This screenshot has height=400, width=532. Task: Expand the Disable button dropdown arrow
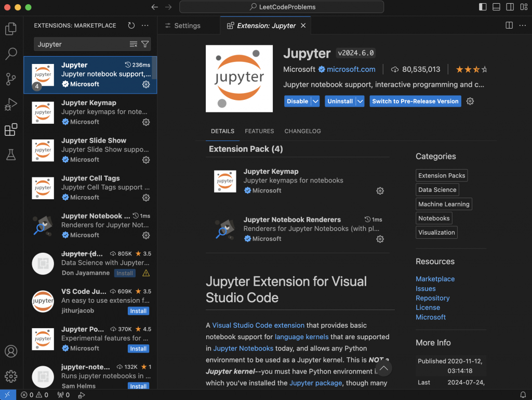point(315,101)
